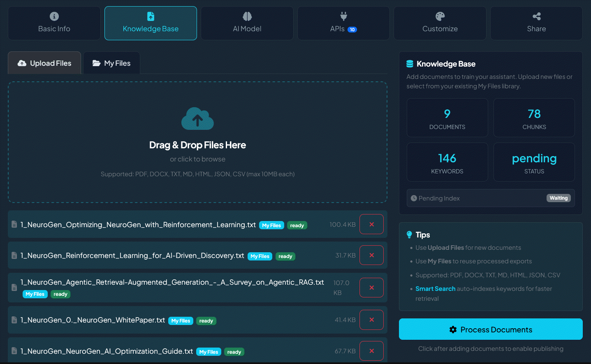Click the palette icon on Customize tab
This screenshot has width=591, height=364.
440,16
